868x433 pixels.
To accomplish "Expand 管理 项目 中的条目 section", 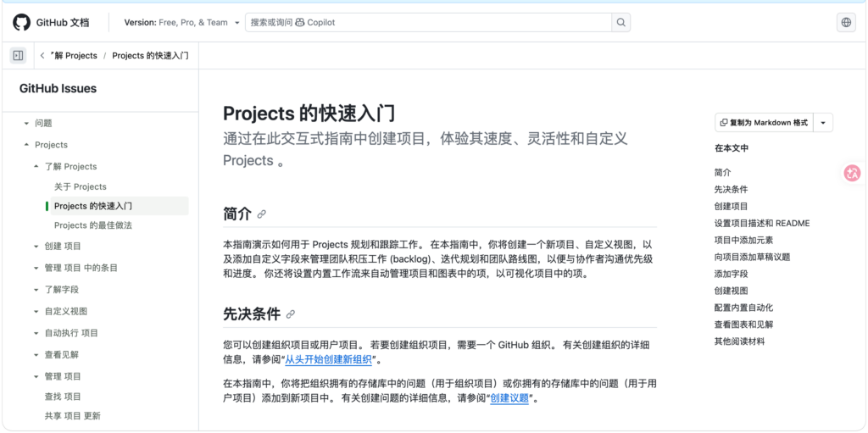I will tap(36, 268).
